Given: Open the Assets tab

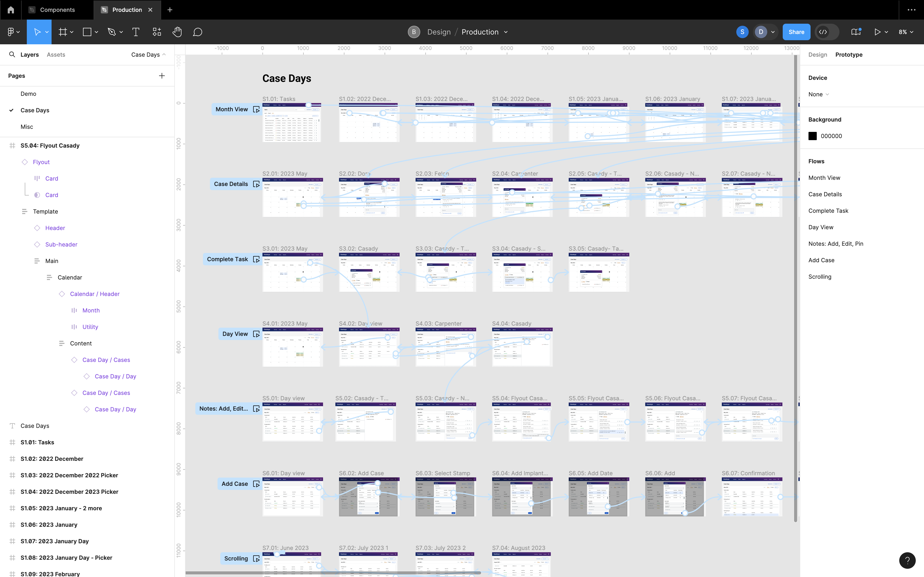Looking at the screenshot, I should [x=56, y=55].
